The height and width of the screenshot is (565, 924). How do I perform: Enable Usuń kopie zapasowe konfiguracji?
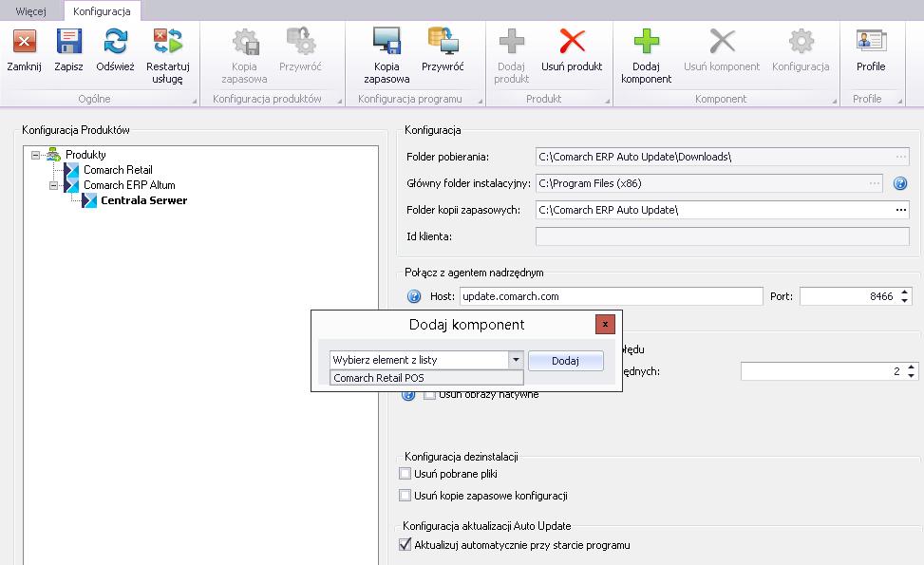click(x=405, y=495)
